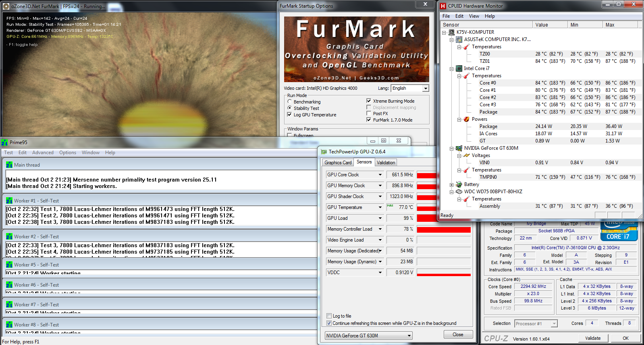
Task: Click the Worker #8 Self-Test icon
Action: 9,324
